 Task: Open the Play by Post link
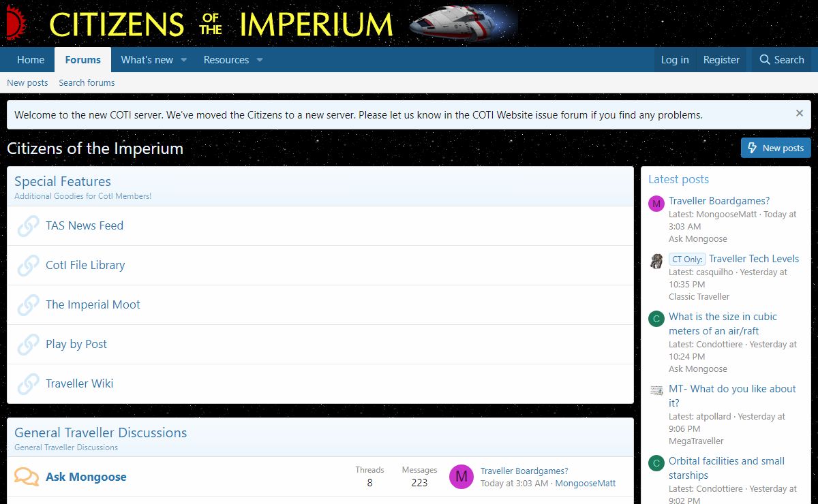[x=76, y=344]
